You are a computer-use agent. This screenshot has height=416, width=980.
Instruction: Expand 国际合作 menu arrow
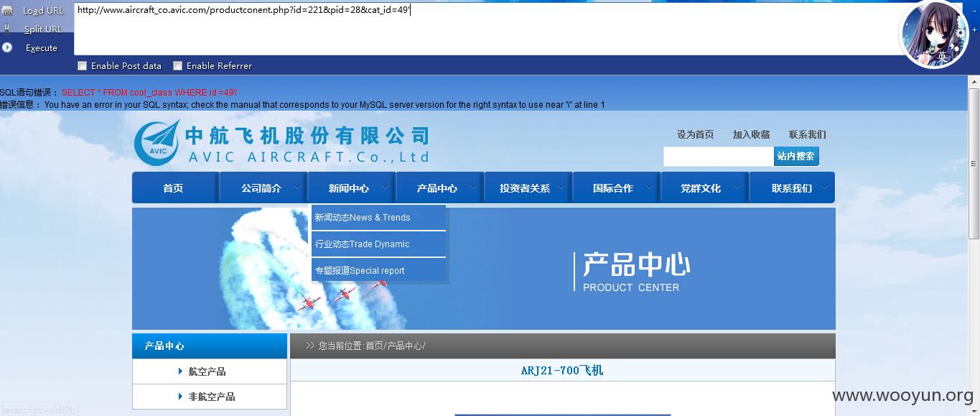pos(649,188)
